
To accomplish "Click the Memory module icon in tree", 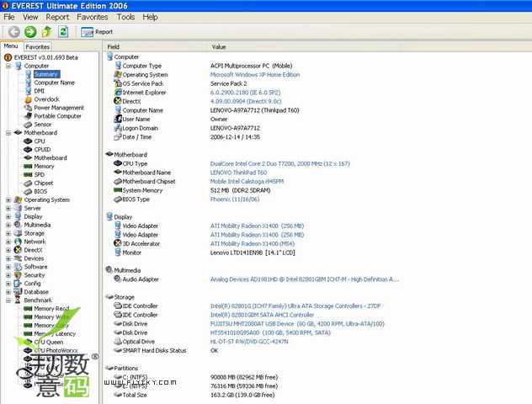I will coord(28,167).
